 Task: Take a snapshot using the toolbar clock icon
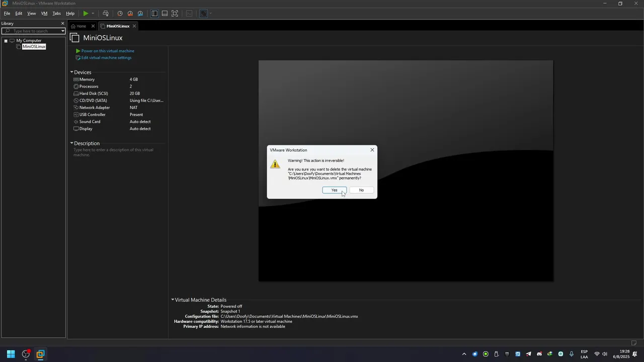[x=120, y=14]
